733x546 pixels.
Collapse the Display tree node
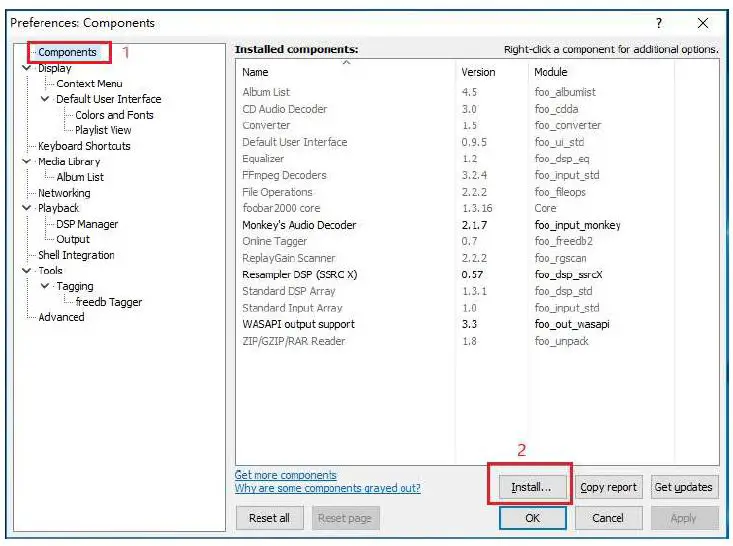coord(27,68)
